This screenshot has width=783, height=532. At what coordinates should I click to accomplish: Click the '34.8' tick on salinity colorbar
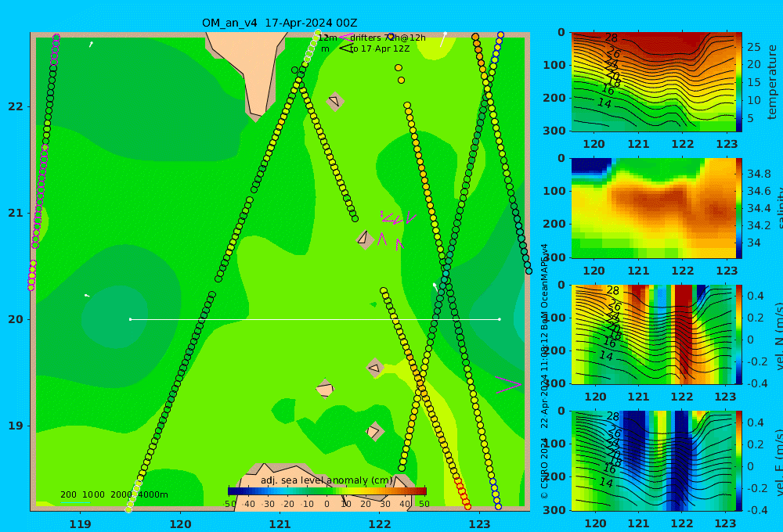coord(759,174)
